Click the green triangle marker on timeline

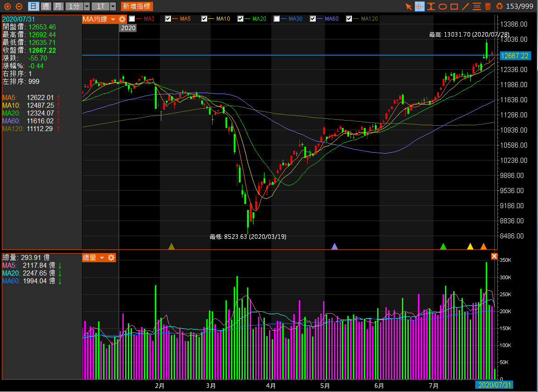pyautogui.click(x=443, y=247)
